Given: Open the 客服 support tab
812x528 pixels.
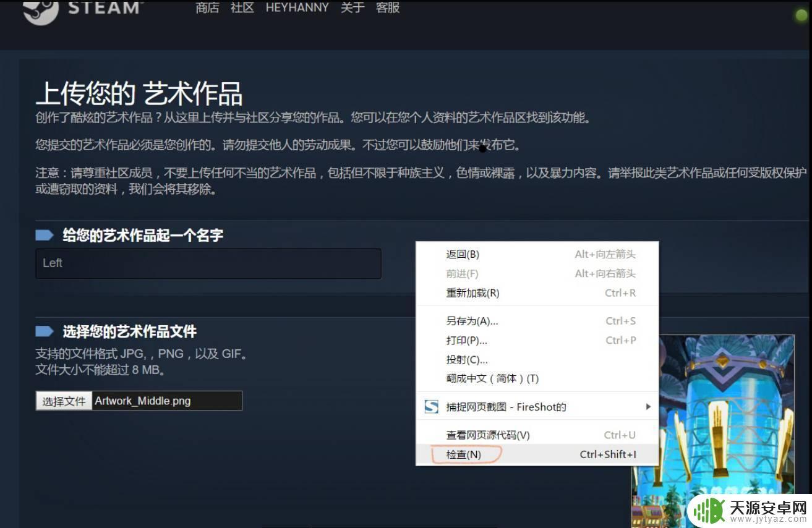Looking at the screenshot, I should pos(388,8).
